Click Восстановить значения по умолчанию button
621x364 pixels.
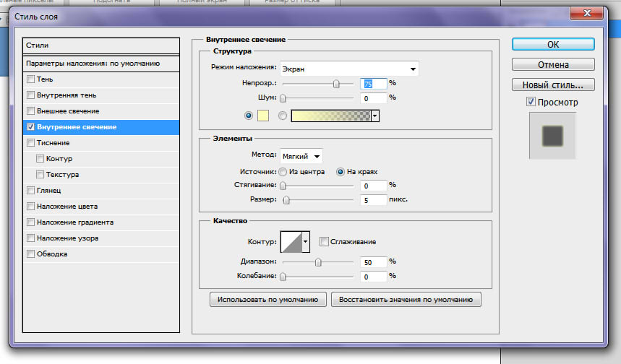[x=406, y=300]
